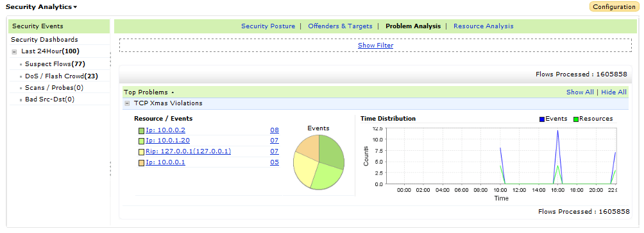Click the TCP Xmas Violations title
This screenshot has width=644, height=233.
(168, 103)
